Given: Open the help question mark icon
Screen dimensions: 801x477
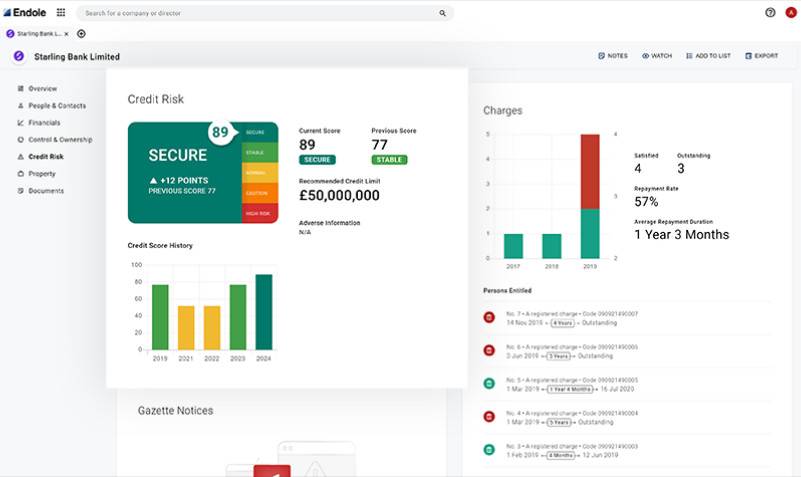Looking at the screenshot, I should [x=770, y=13].
